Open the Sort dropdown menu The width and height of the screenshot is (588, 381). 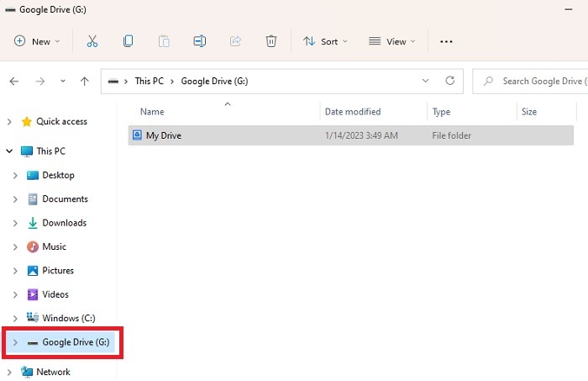point(326,41)
